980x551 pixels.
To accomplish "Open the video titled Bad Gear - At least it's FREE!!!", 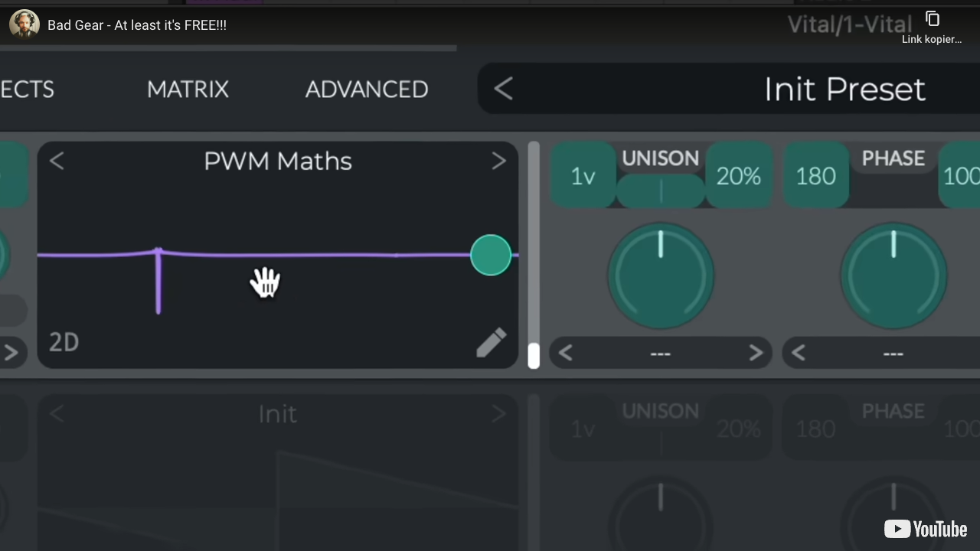I will 137,24.
